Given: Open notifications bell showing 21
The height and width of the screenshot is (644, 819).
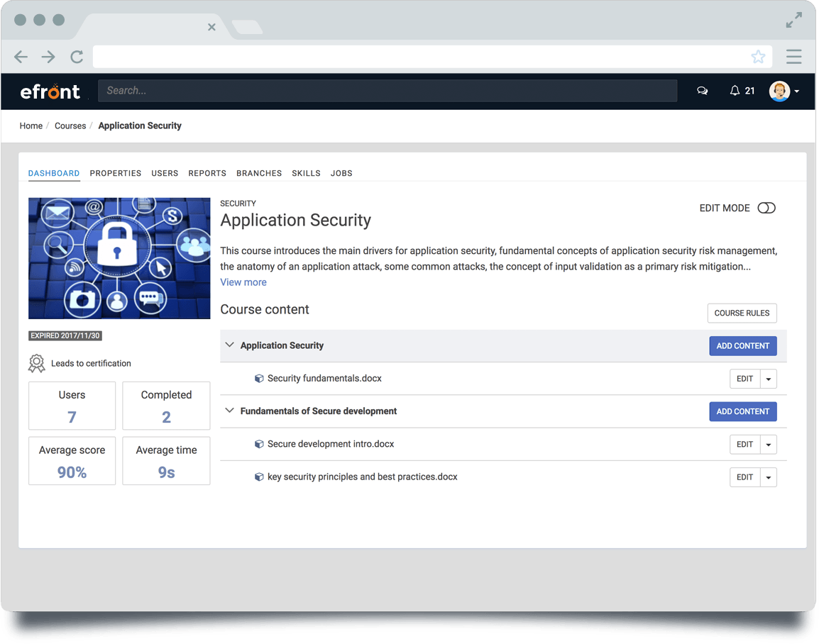Looking at the screenshot, I should click(x=735, y=91).
